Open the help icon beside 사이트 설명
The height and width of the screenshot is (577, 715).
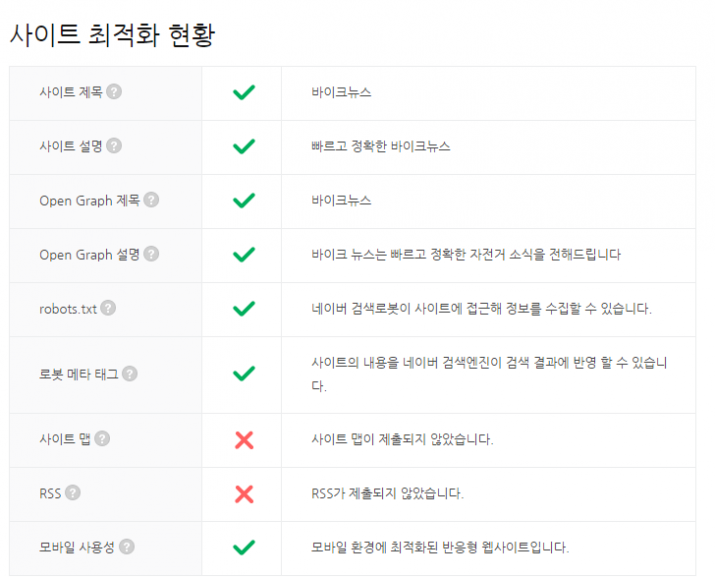point(114,146)
